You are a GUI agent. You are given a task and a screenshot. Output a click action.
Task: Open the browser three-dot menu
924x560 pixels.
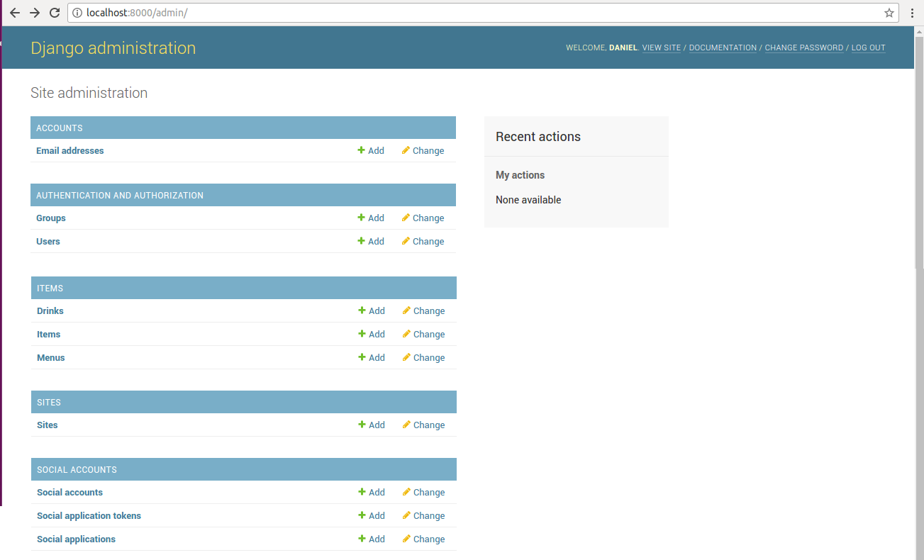pyautogui.click(x=912, y=13)
